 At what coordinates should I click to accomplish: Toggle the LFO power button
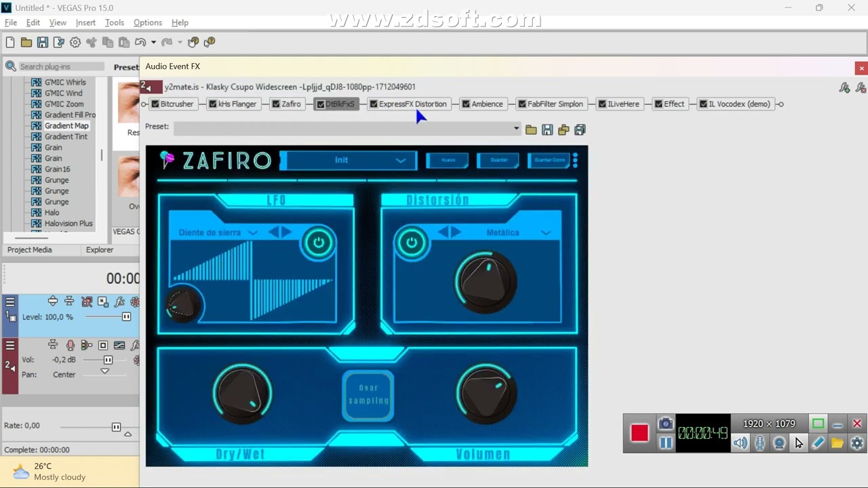pos(318,243)
